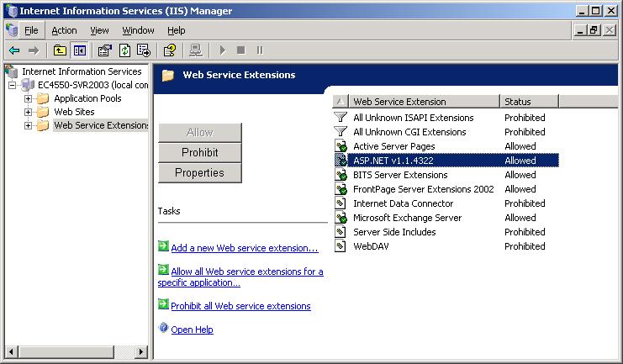Image resolution: width=623 pixels, height=364 pixels.
Task: Open the toolbar Help icon
Action: (170, 50)
